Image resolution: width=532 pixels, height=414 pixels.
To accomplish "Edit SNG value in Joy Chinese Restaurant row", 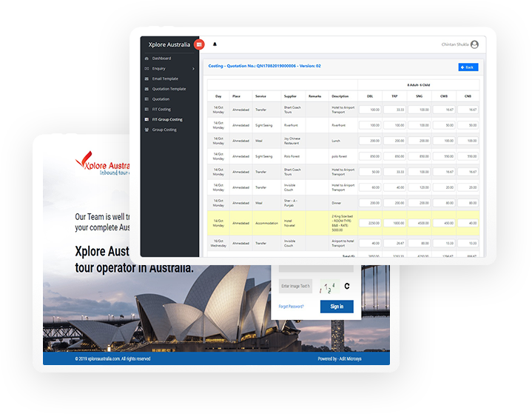I will pyautogui.click(x=419, y=141).
